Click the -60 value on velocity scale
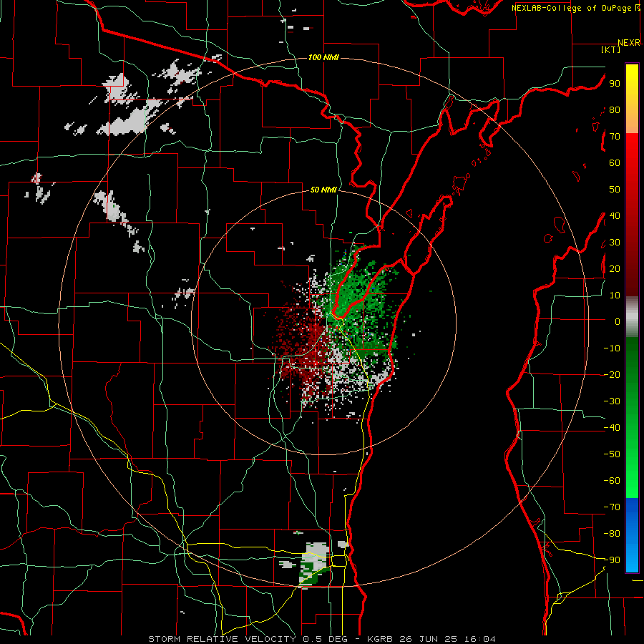Viewport: 644px width, 644px height. pos(612,481)
